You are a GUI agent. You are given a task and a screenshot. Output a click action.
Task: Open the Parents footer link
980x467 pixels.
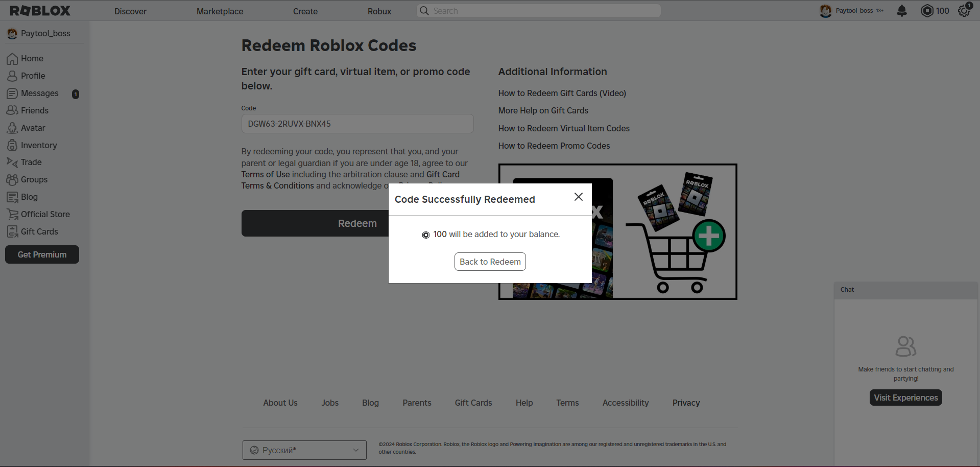pos(417,403)
